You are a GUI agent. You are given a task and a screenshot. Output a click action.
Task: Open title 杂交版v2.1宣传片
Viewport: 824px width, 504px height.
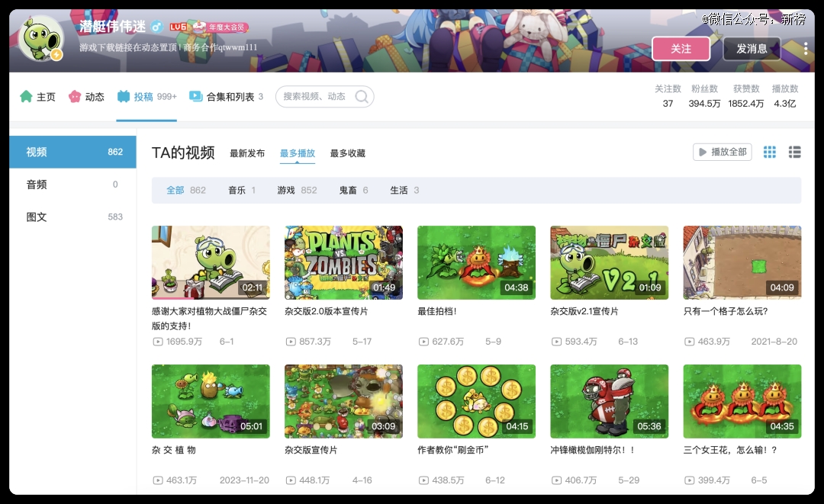584,311
